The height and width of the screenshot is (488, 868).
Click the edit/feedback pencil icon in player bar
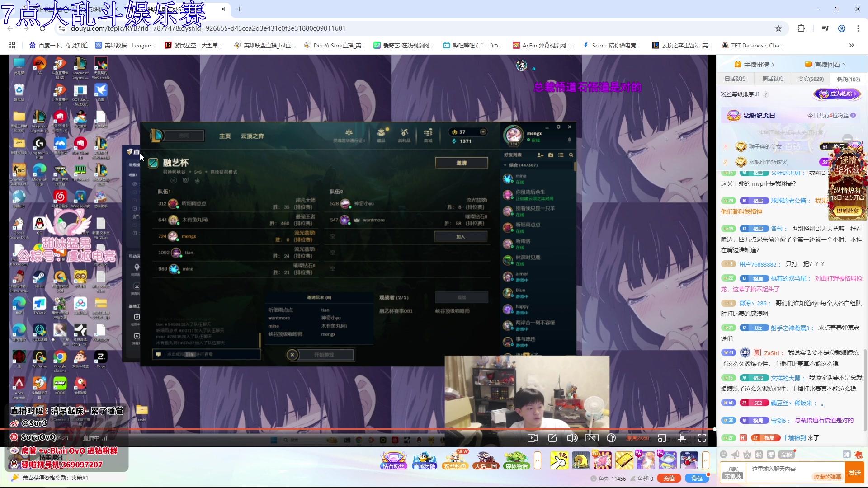point(552,438)
